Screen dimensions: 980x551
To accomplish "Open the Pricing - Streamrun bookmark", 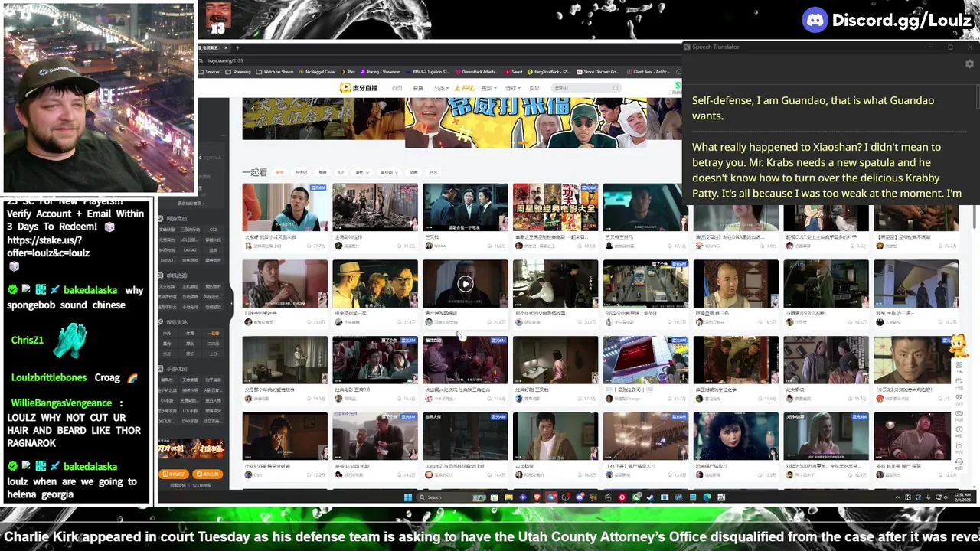I will click(381, 72).
